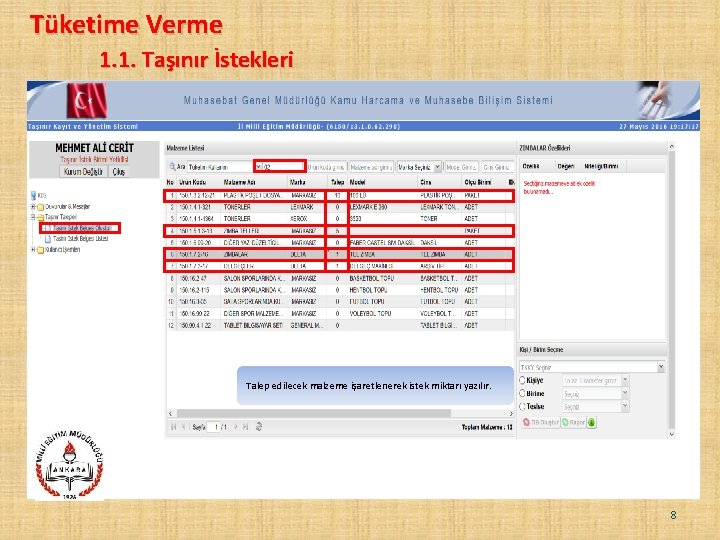Image resolution: width=720 pixels, height=540 pixels.
Task: Select the FABER CASTEL row
Action: point(339,242)
